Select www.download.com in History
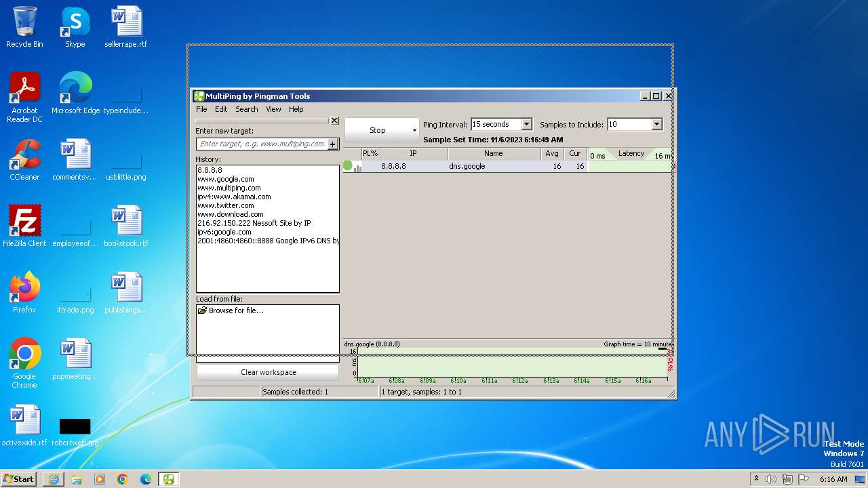 [x=231, y=214]
